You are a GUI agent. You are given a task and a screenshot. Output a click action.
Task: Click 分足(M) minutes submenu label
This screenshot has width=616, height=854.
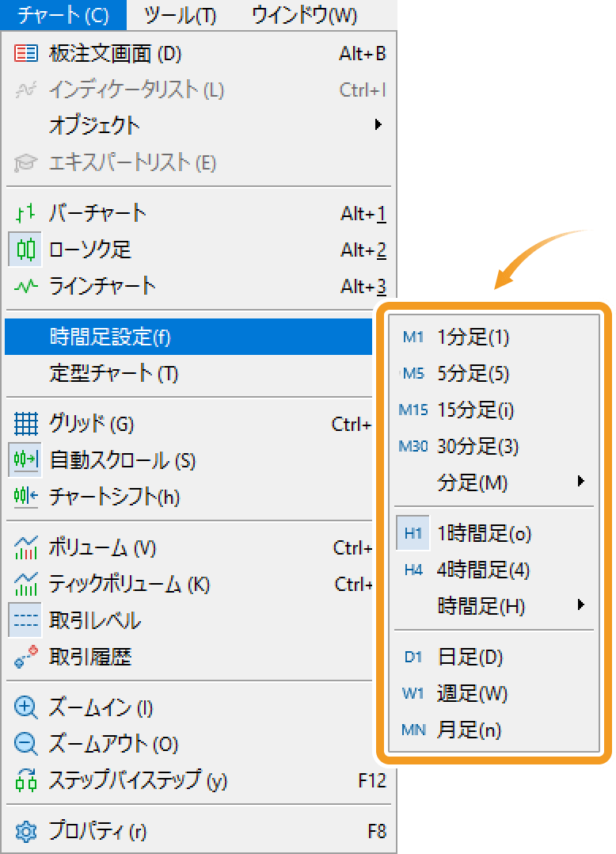(x=472, y=482)
